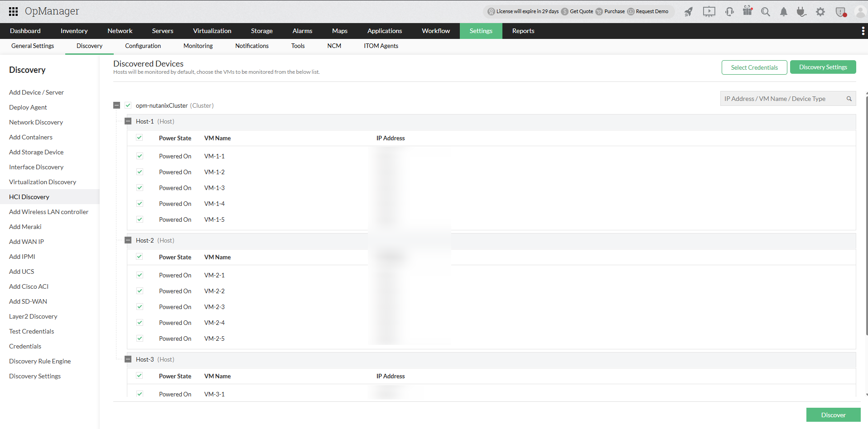Open the user profile avatar
Viewport: 868px width, 429px height.
pos(860,12)
